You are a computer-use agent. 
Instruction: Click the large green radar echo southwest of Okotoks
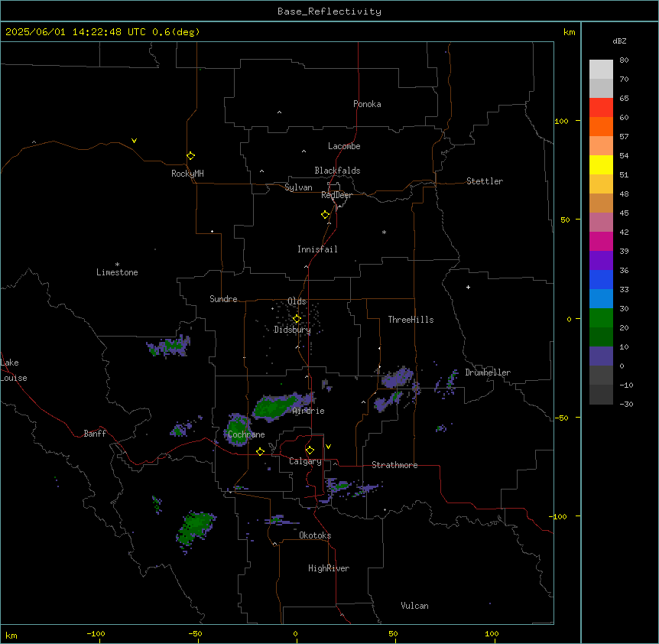pyautogui.click(x=195, y=528)
